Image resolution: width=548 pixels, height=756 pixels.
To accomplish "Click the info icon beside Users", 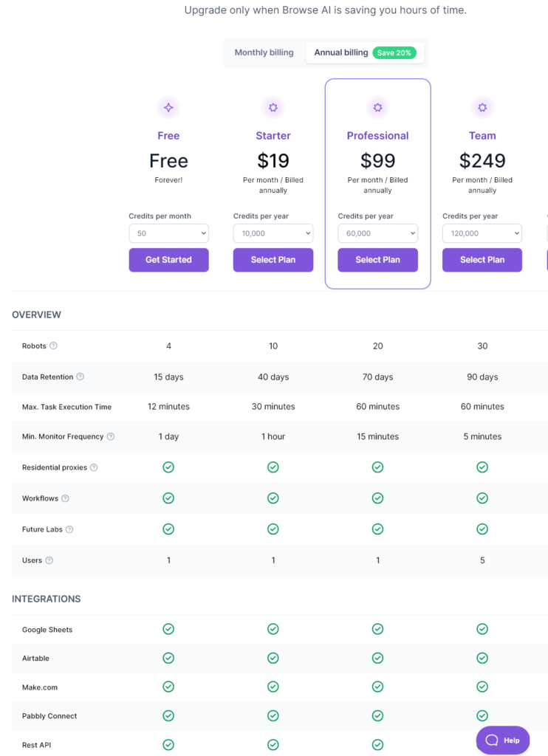I will point(49,560).
